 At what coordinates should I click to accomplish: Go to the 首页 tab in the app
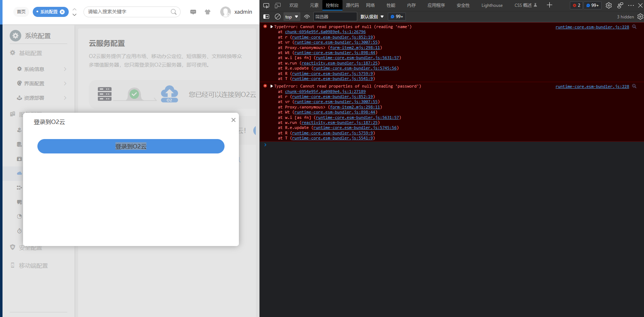pos(21,12)
